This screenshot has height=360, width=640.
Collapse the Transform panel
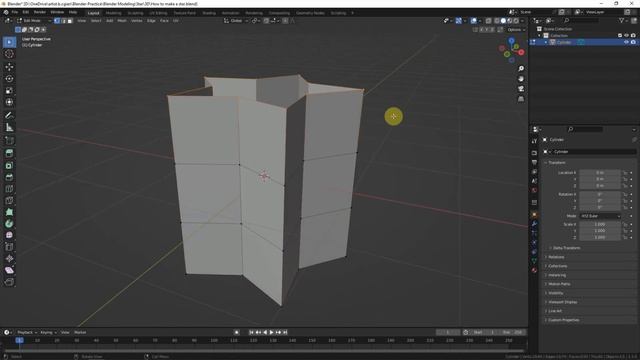tap(557, 162)
